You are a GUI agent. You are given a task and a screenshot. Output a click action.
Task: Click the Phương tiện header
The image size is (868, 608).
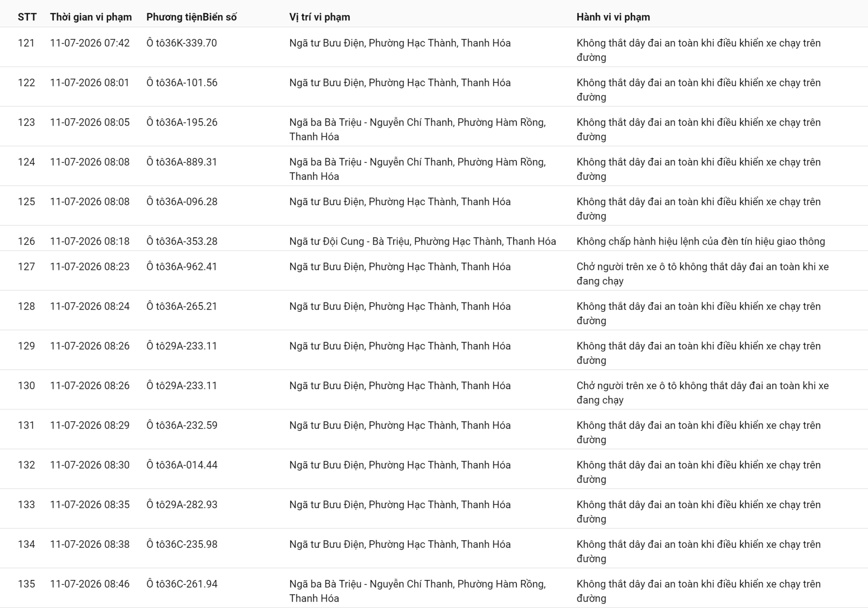pos(174,17)
